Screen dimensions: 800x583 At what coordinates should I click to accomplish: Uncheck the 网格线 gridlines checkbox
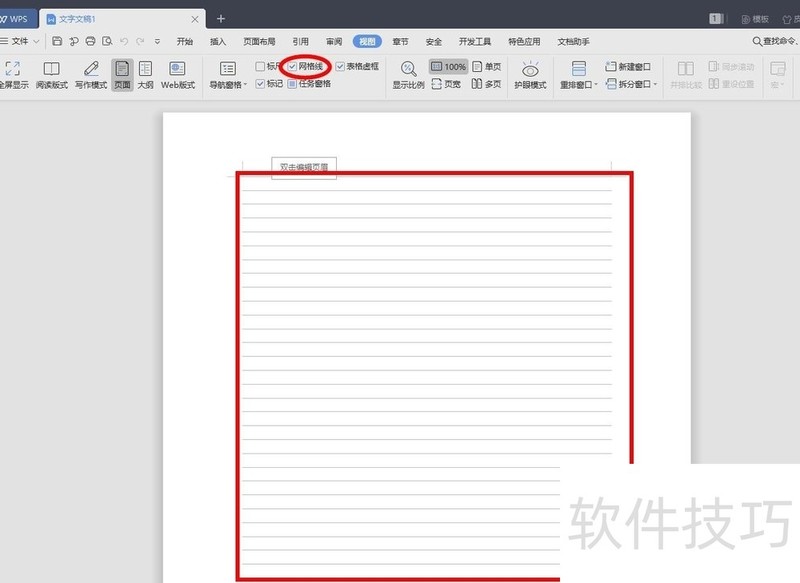(291, 68)
